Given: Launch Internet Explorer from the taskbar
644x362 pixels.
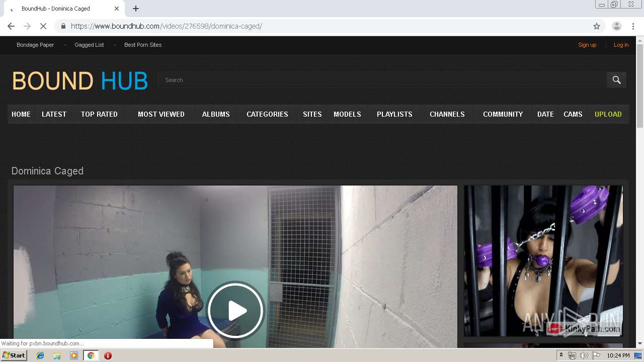Looking at the screenshot, I should (x=40, y=355).
